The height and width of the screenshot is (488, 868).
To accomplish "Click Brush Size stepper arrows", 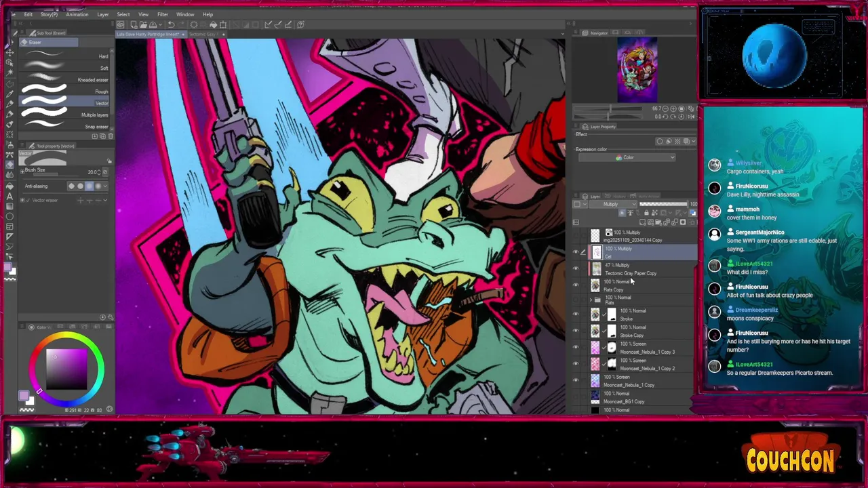I will coord(99,172).
